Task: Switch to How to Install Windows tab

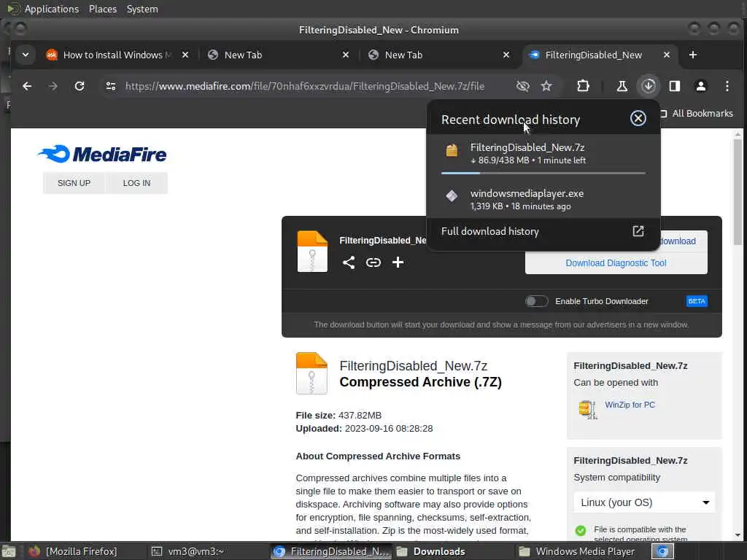Action: coord(117,55)
